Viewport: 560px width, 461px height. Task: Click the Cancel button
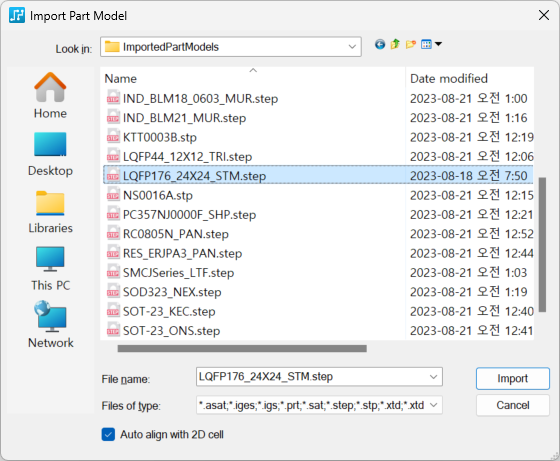click(x=512, y=405)
